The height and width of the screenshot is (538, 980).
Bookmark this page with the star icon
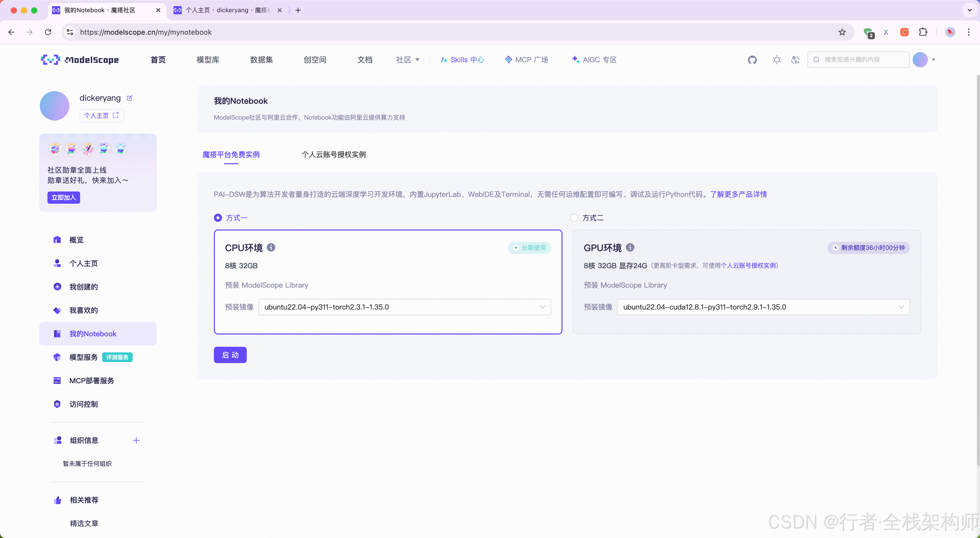point(842,32)
